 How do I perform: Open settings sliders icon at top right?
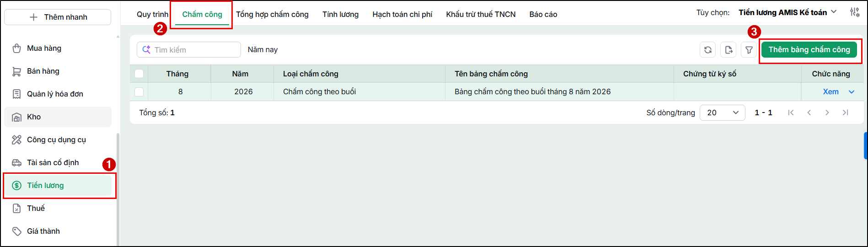854,12
